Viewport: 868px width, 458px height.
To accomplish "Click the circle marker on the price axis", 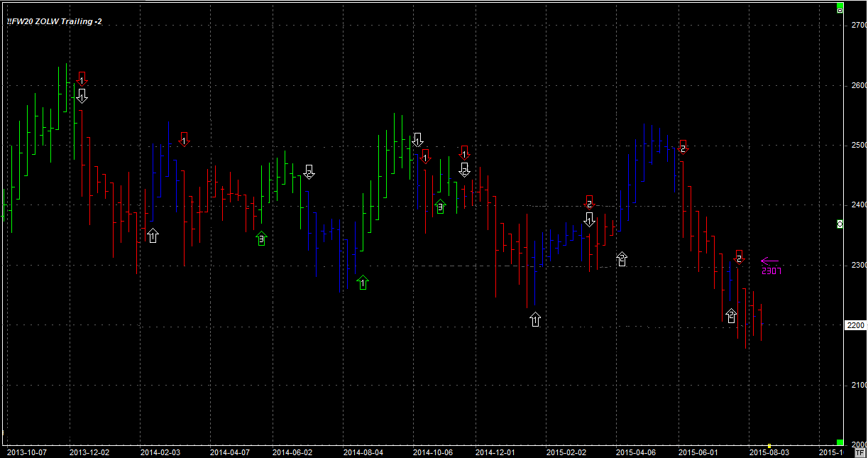I will pos(840,224).
